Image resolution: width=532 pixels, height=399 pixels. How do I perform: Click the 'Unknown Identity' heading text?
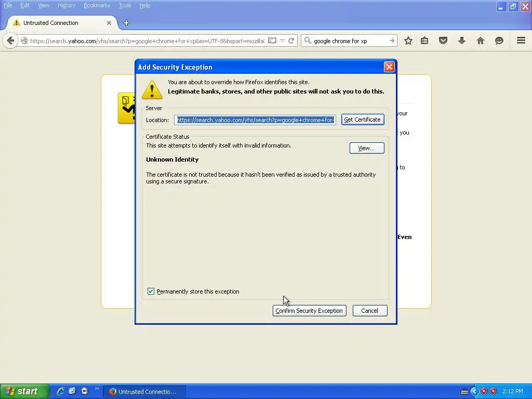pos(172,159)
